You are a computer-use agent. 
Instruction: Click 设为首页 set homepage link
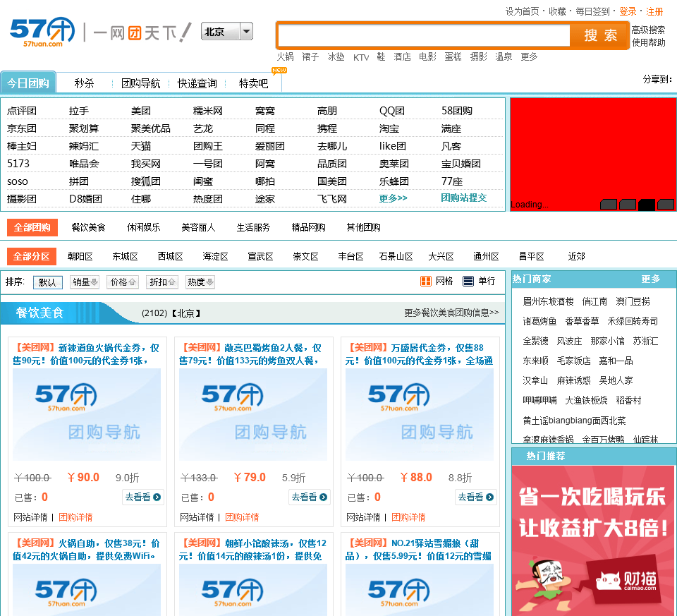pyautogui.click(x=523, y=12)
